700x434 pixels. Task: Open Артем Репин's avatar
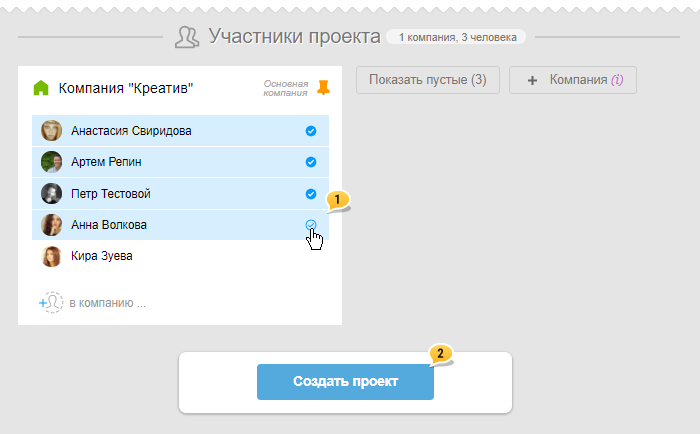click(51, 162)
